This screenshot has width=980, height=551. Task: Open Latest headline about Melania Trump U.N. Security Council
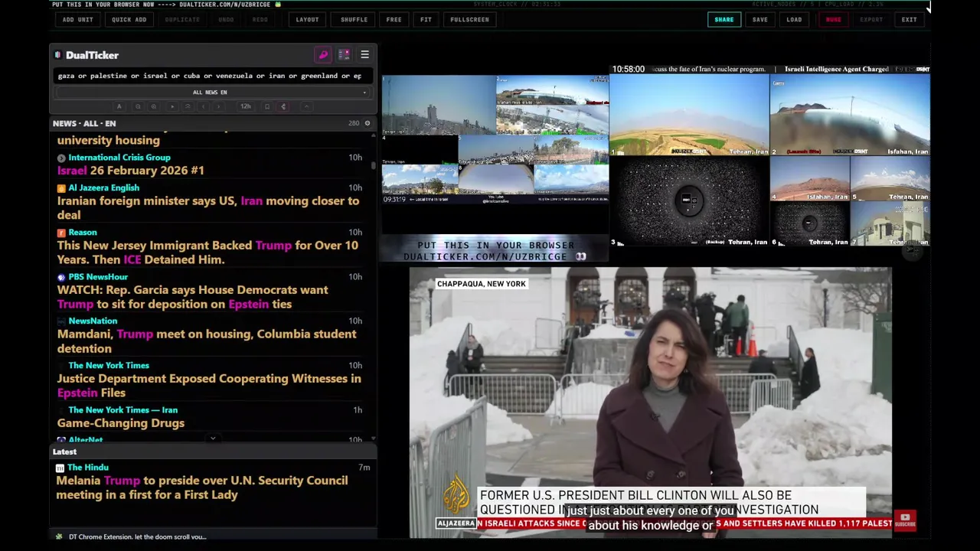202,487
